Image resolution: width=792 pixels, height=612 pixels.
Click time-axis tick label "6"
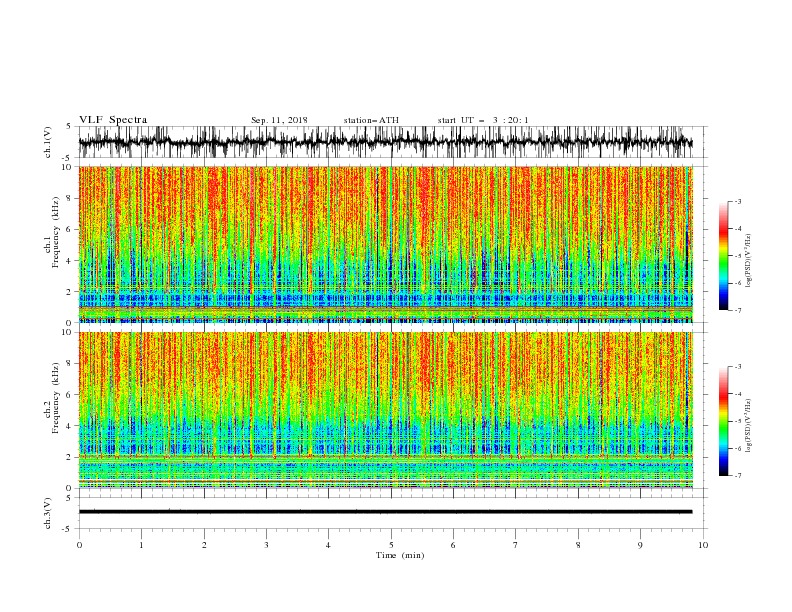coord(453,545)
